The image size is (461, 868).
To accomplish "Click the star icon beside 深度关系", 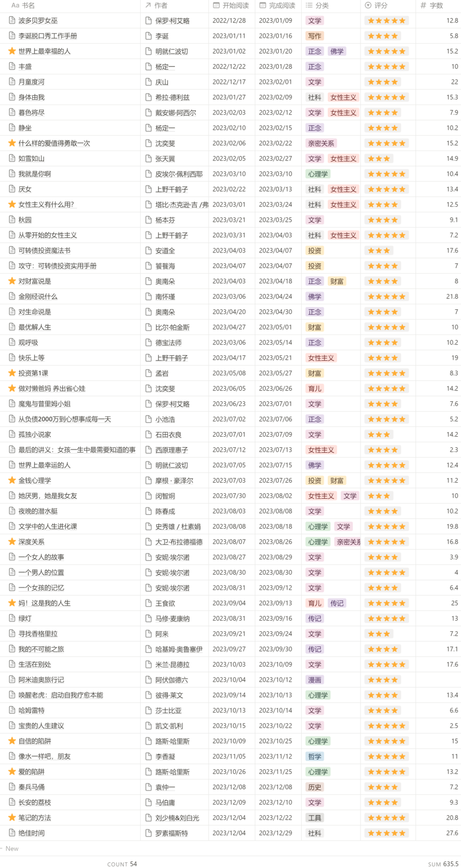I will tap(12, 542).
